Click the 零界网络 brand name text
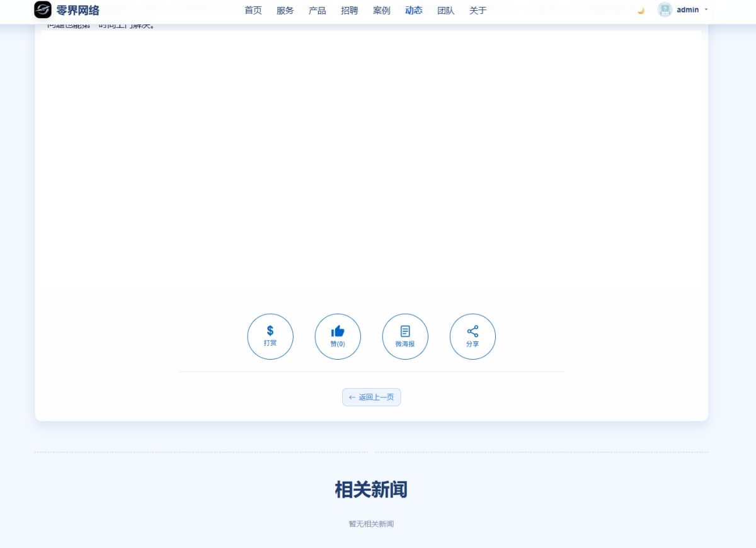 [x=77, y=10]
